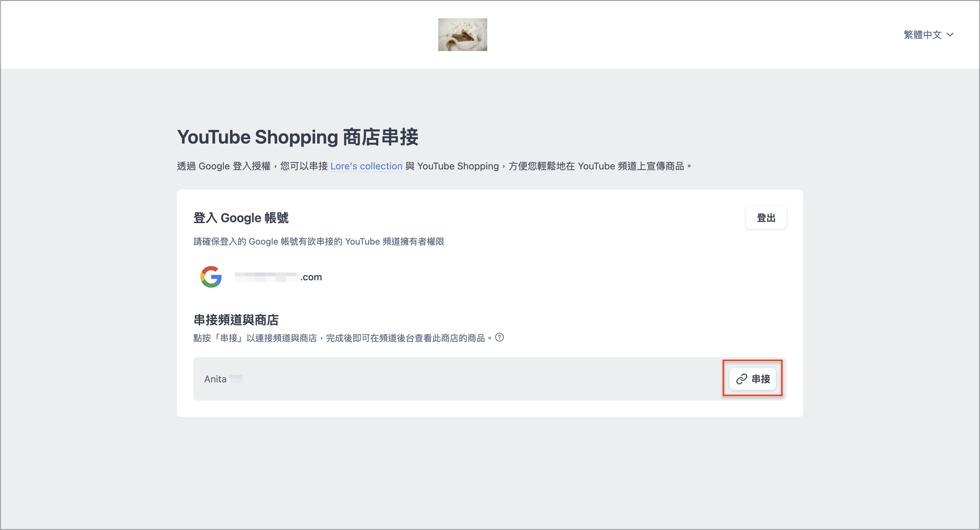Click the instruction text 點按「串接」以連接頻道與商店
Viewport: 980px width, 530px height.
pyautogui.click(x=255, y=338)
